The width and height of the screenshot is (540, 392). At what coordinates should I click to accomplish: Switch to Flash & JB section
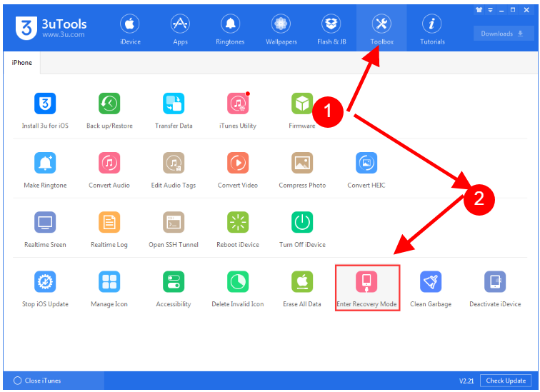click(x=331, y=29)
